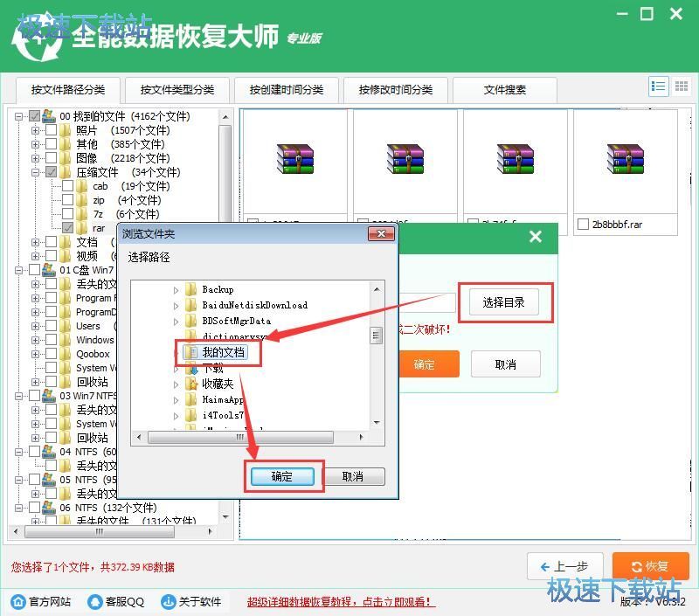Click the 恢复 refresh icon button
Screen dimensions: 699x616
(x=651, y=566)
